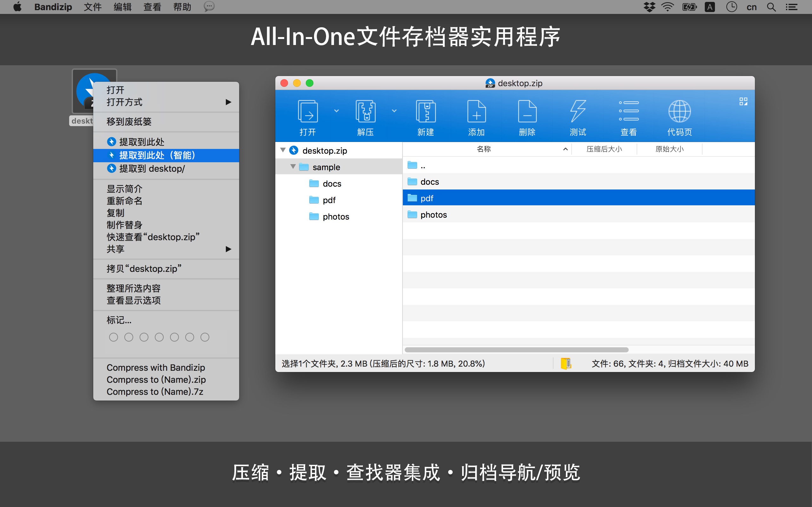The image size is (812, 507).
Task: Click the 测试 (Test) lightning icon
Action: click(x=578, y=112)
